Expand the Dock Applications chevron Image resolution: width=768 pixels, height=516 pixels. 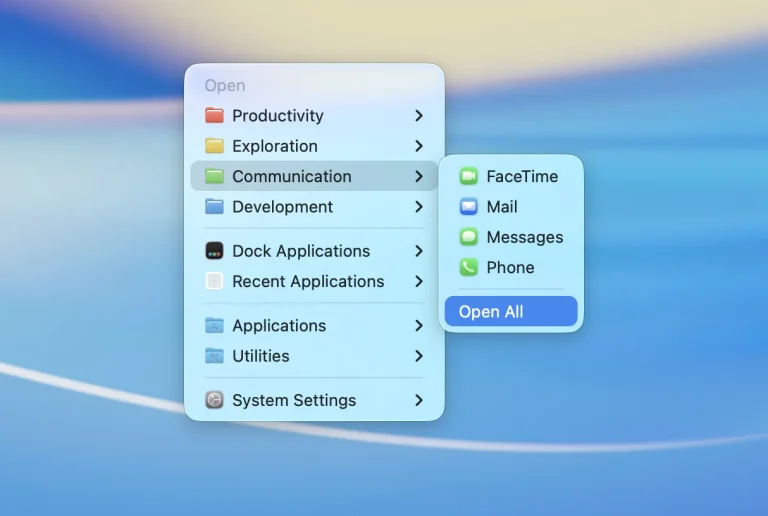pyautogui.click(x=419, y=251)
